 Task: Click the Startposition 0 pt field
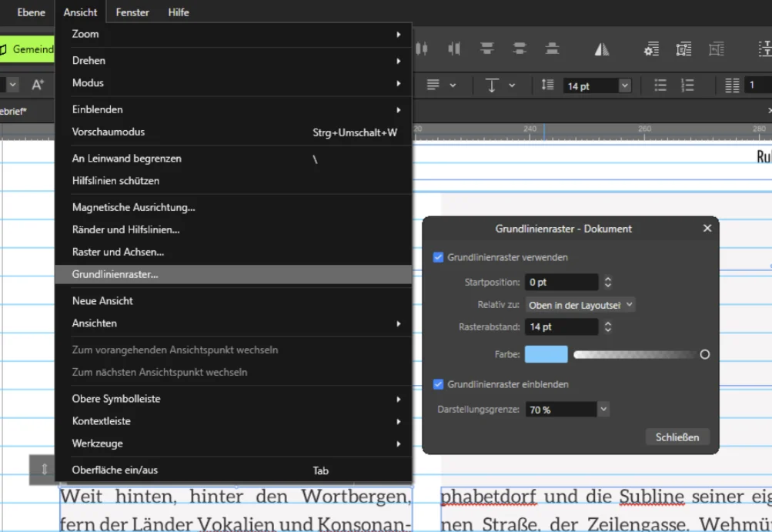561,283
